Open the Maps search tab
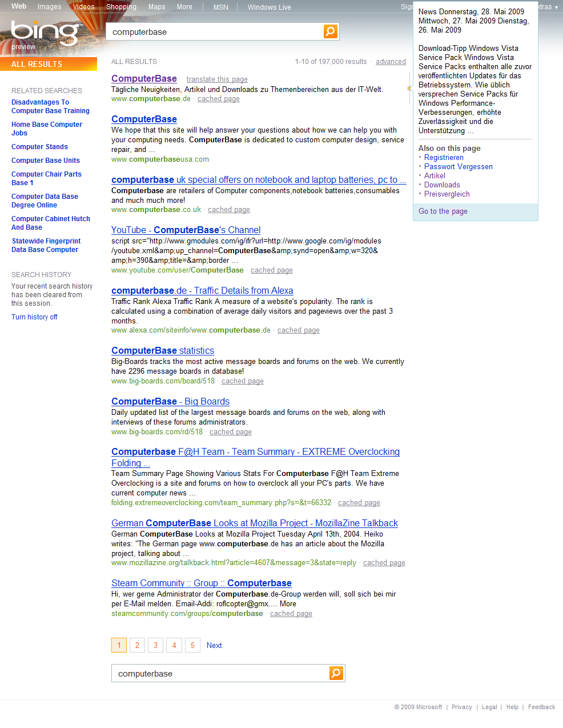The image size is (563, 728). pos(156,7)
